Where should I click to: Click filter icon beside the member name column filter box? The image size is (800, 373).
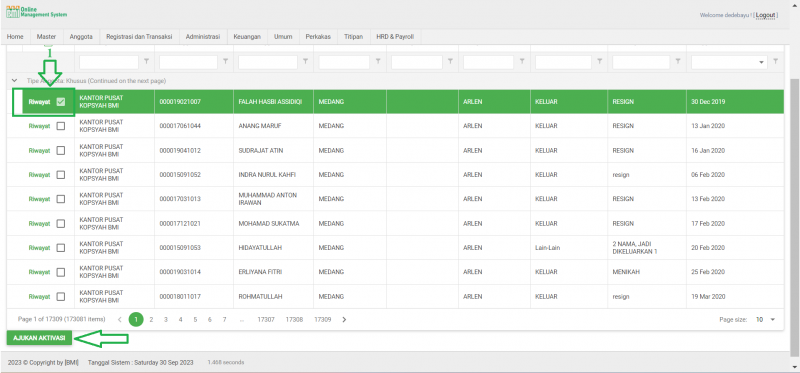(306, 62)
